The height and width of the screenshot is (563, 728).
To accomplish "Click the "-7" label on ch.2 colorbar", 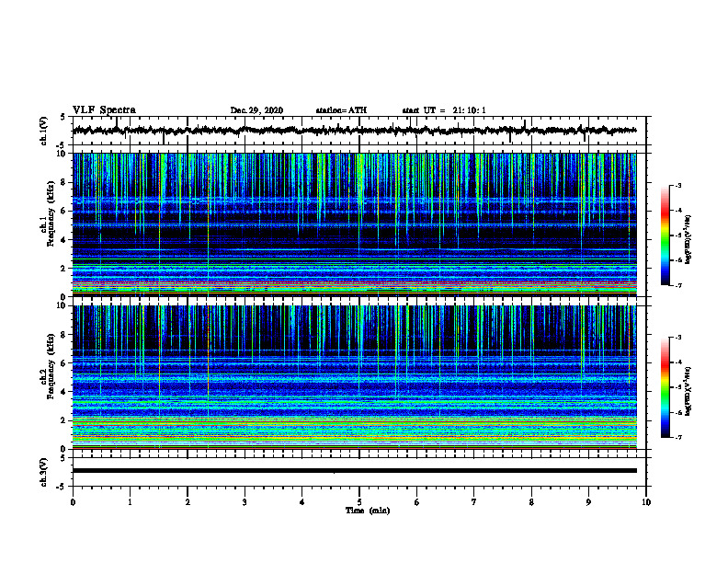I will tap(678, 437).
